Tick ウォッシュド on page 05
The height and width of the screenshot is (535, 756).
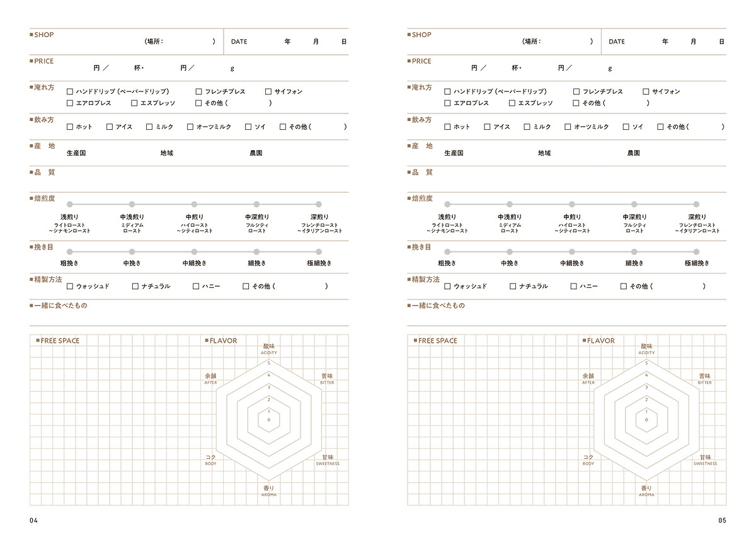pos(447,286)
